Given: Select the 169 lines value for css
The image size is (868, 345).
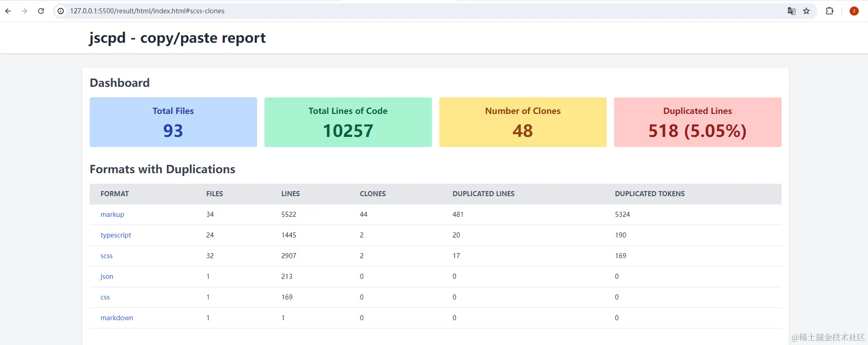Looking at the screenshot, I should (287, 297).
